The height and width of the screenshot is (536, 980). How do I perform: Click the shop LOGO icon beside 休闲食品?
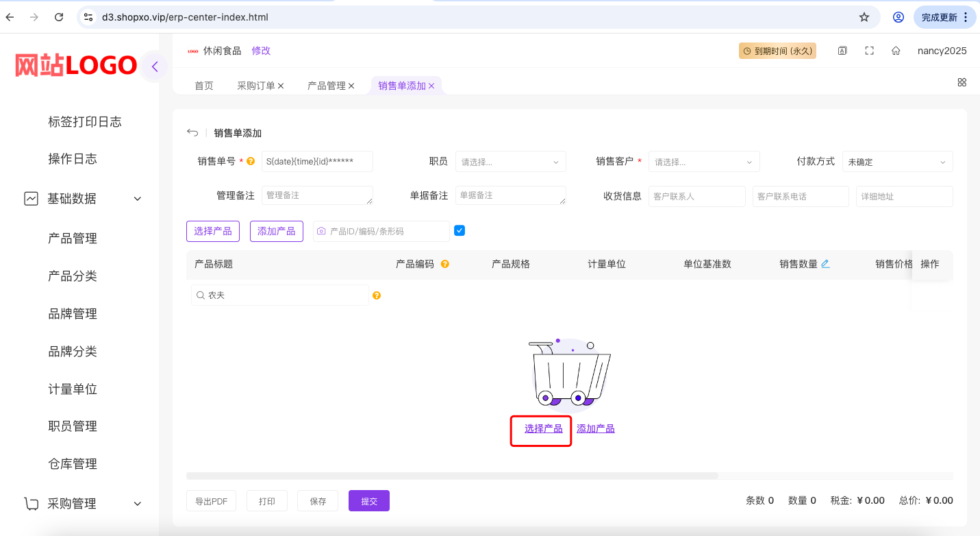pos(193,51)
